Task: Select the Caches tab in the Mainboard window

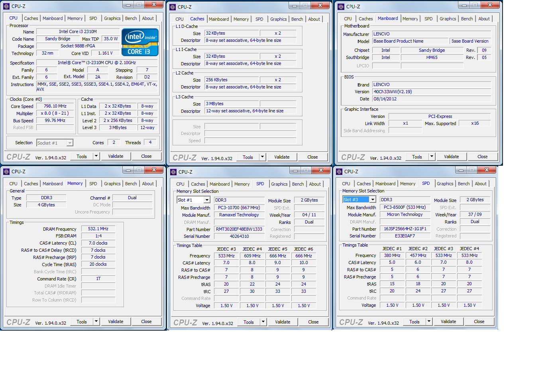Action: pyautogui.click(x=365, y=19)
